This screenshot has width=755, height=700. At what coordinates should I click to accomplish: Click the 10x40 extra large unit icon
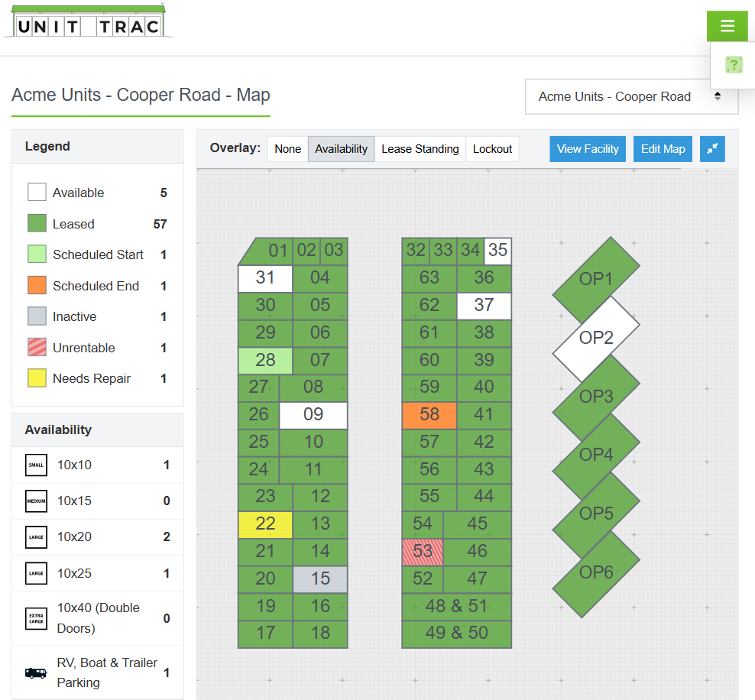point(37,618)
